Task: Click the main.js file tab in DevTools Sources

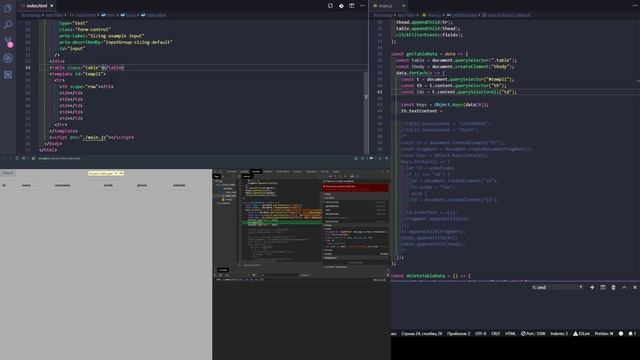Action: point(247,176)
